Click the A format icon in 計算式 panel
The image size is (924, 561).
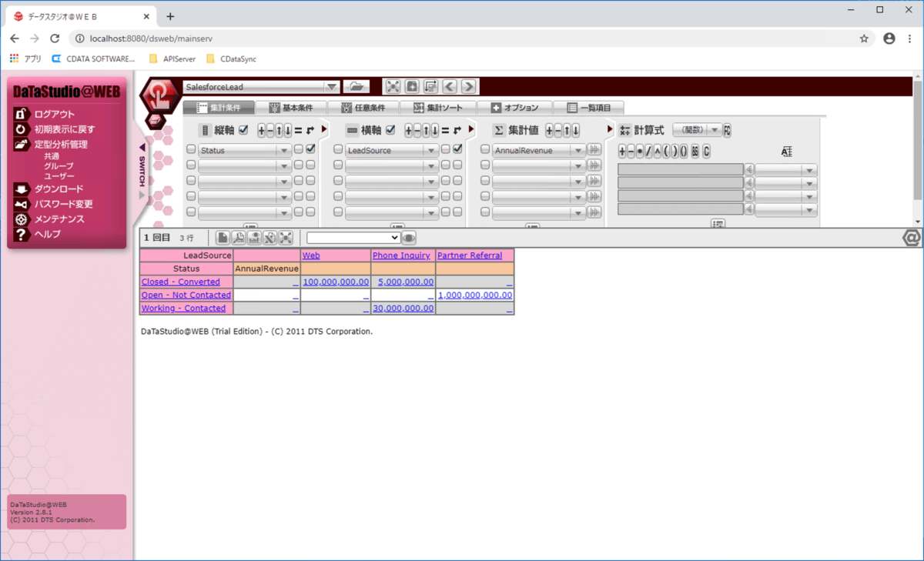click(x=786, y=152)
